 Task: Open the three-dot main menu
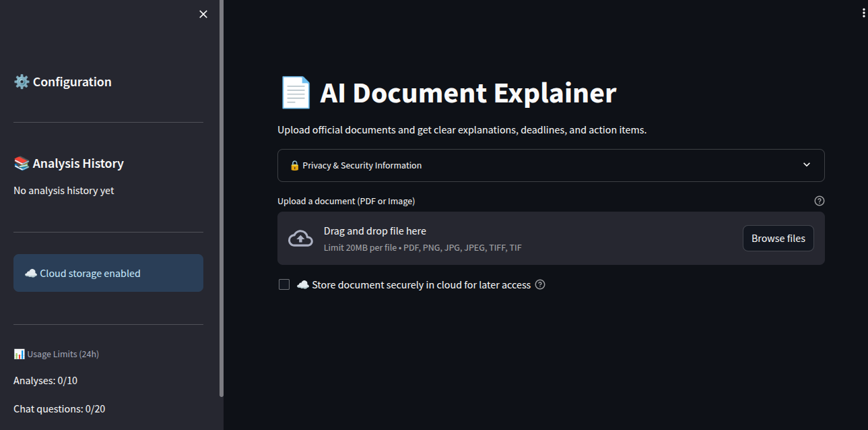863,13
